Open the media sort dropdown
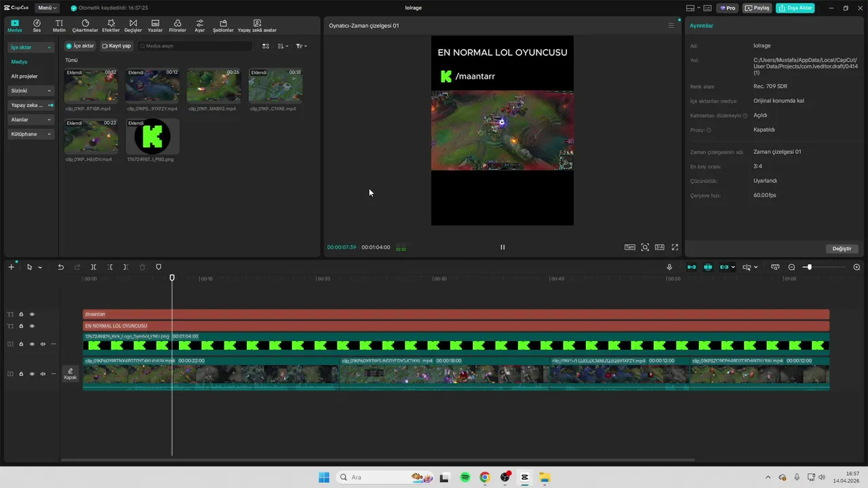Viewport: 868px width, 488px height. coord(283,46)
